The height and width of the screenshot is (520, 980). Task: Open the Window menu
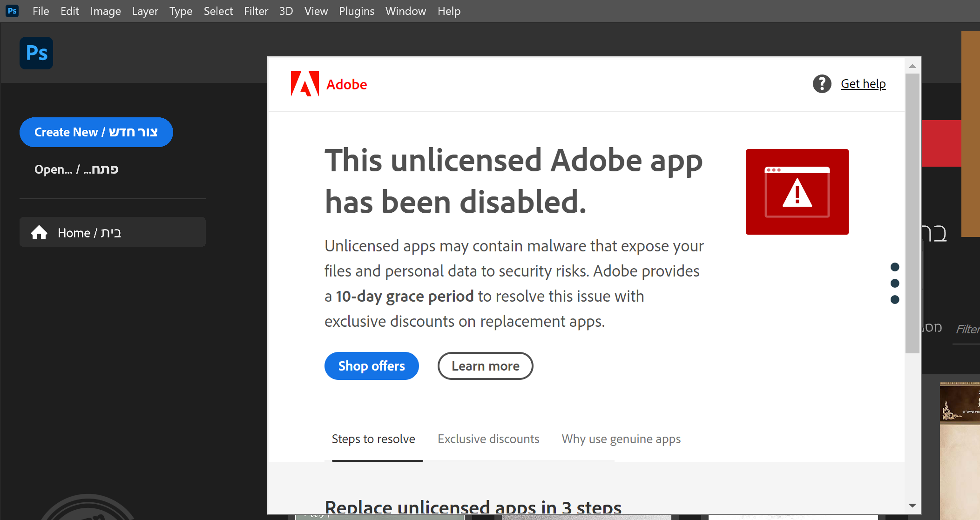click(406, 11)
